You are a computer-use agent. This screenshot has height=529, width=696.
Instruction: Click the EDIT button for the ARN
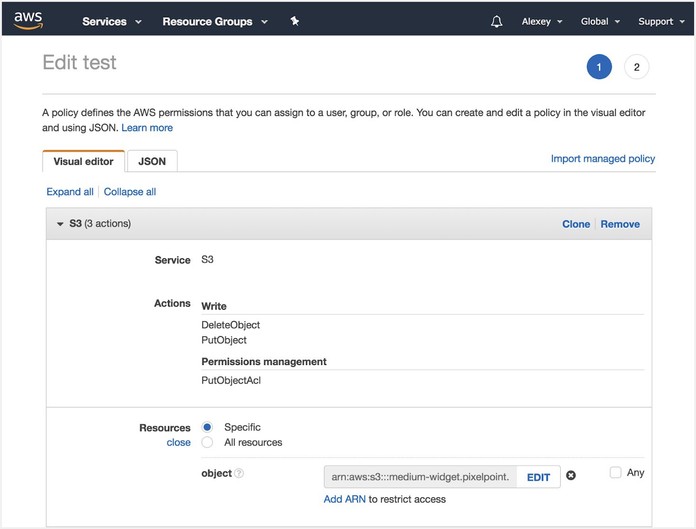coord(538,477)
